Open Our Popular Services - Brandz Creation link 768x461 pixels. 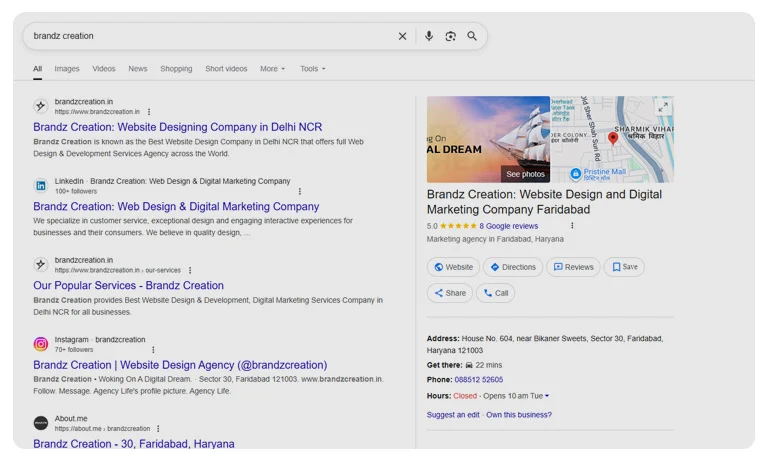click(x=128, y=285)
